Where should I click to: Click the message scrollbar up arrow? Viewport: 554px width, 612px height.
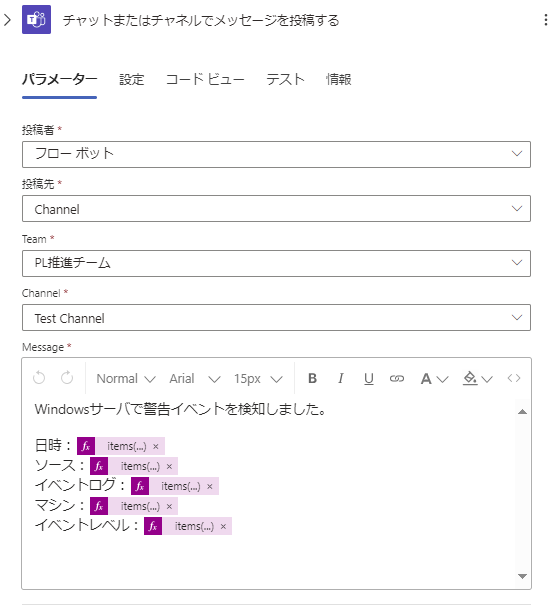(x=522, y=412)
